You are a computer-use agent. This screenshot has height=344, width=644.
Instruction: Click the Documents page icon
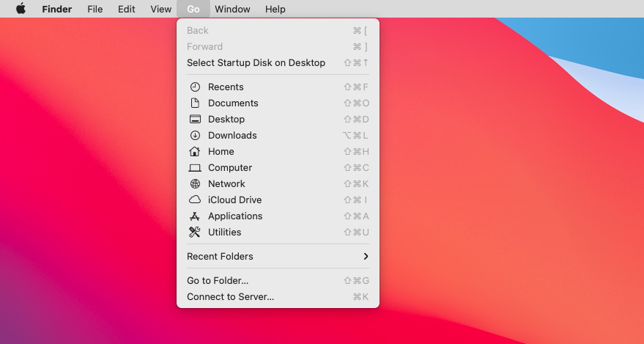(195, 103)
